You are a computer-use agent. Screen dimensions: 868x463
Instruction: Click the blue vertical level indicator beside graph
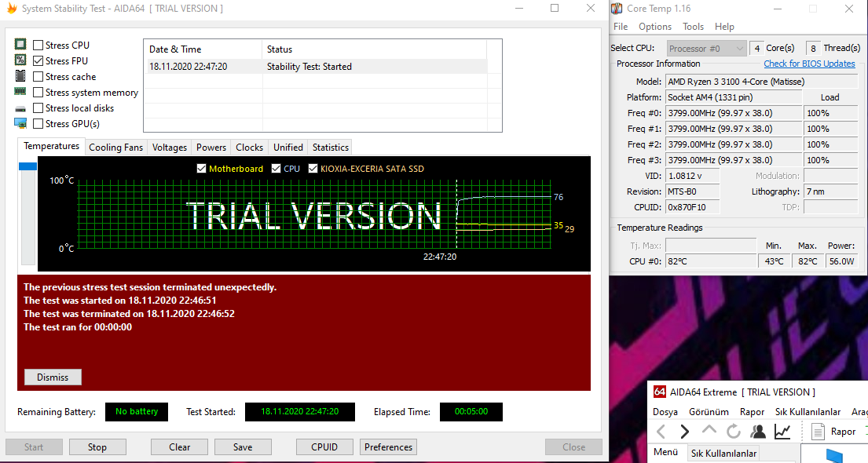pyautogui.click(x=27, y=166)
